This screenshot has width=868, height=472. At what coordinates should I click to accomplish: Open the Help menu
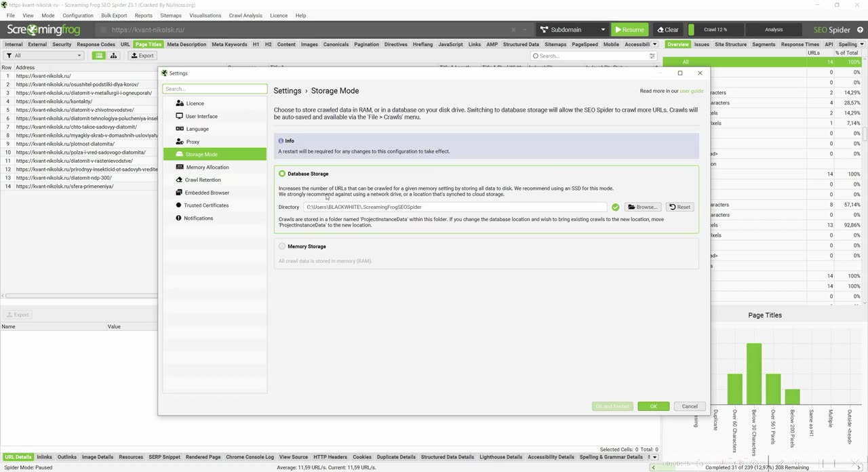point(300,15)
